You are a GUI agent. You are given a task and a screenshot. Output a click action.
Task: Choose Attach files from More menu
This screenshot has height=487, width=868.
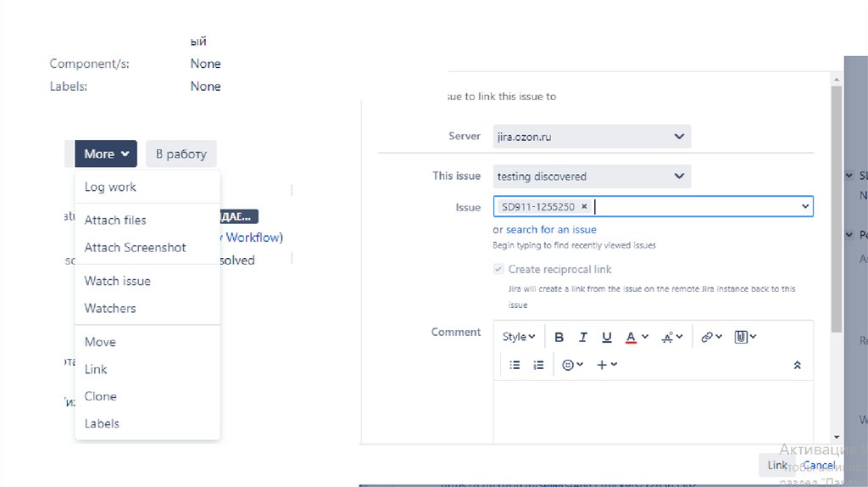tap(147, 220)
